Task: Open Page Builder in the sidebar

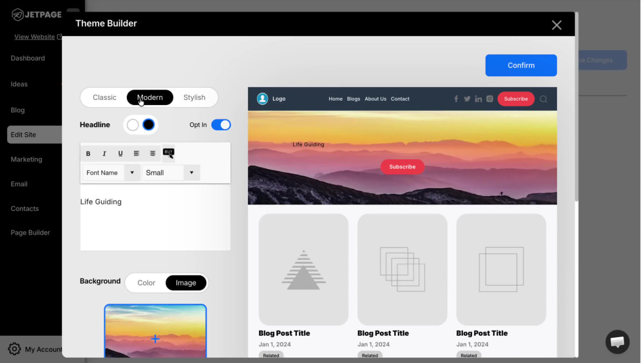Action: [30, 233]
